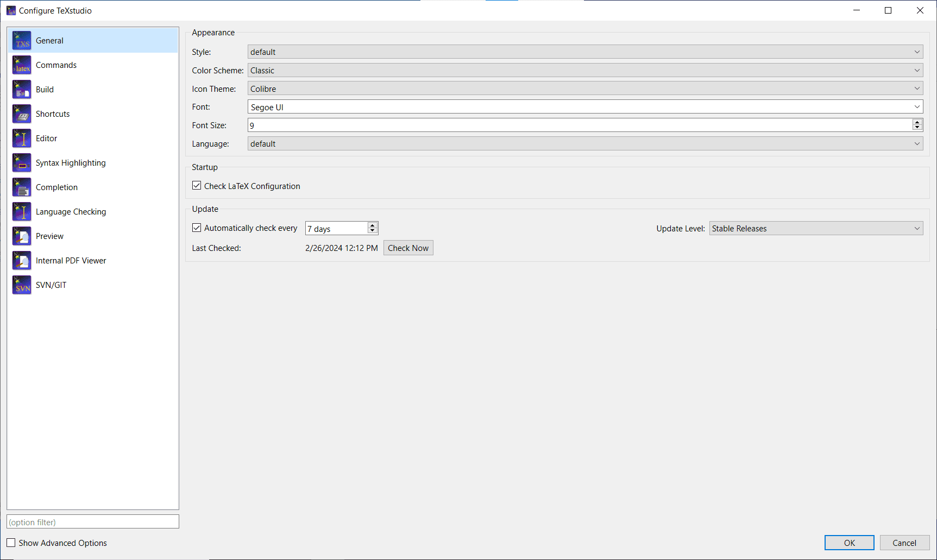Select Syntax Highlighting settings page
Image resolution: width=937 pixels, height=560 pixels.
click(93, 163)
